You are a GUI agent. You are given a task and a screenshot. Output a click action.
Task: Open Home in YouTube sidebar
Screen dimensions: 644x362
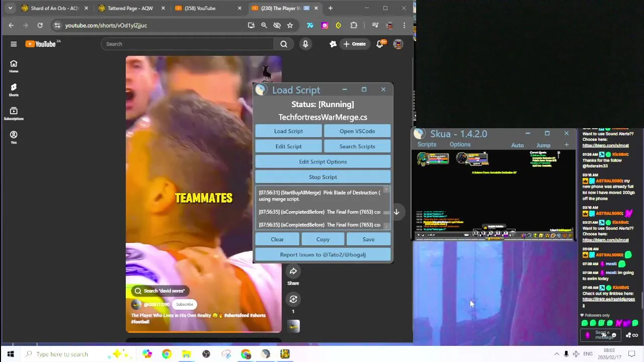14,66
